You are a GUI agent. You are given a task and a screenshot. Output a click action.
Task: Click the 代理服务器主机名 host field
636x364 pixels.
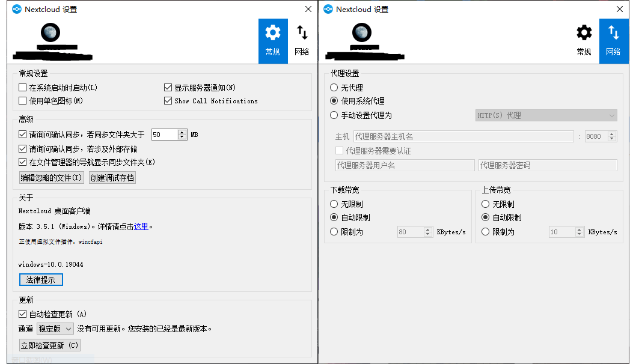tap(463, 136)
